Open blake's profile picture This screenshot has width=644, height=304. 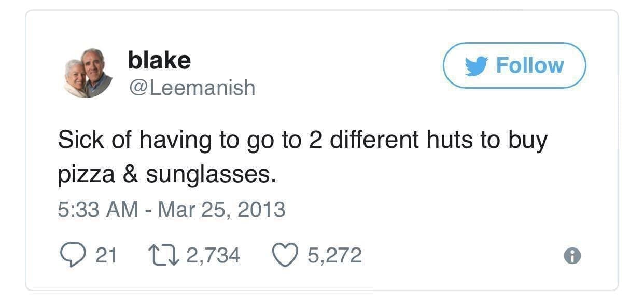pos(88,73)
